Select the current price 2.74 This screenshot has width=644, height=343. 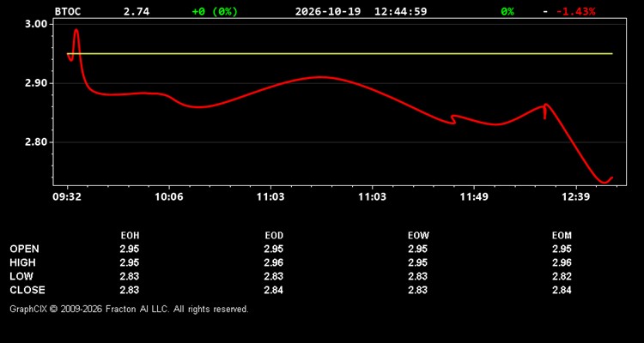click(x=137, y=11)
